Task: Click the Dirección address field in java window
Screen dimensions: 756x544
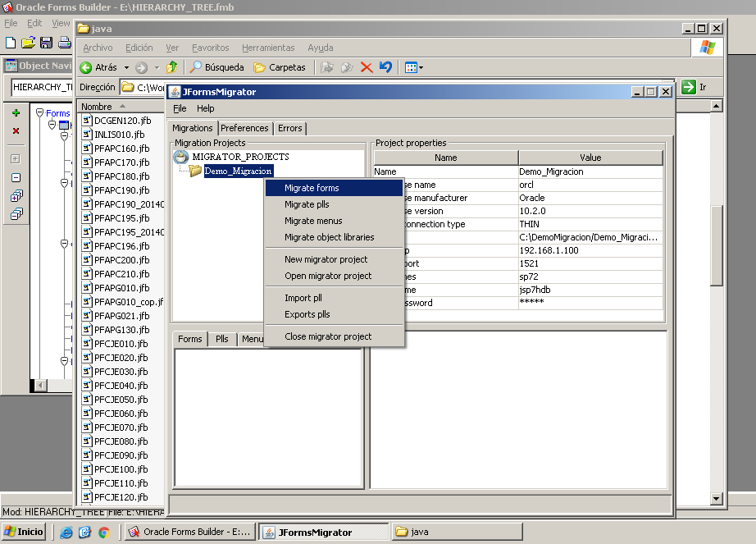Action: tap(143, 87)
